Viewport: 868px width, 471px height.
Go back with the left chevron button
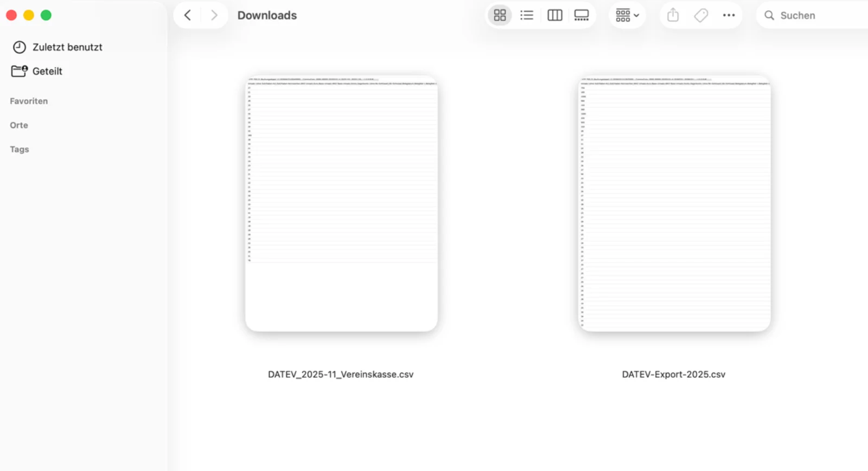pyautogui.click(x=188, y=15)
